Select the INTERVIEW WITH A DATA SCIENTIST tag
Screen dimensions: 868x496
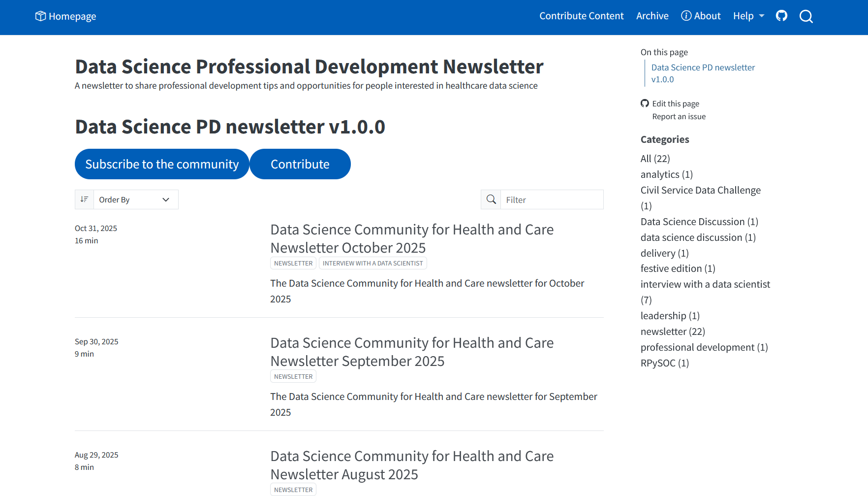tap(372, 263)
